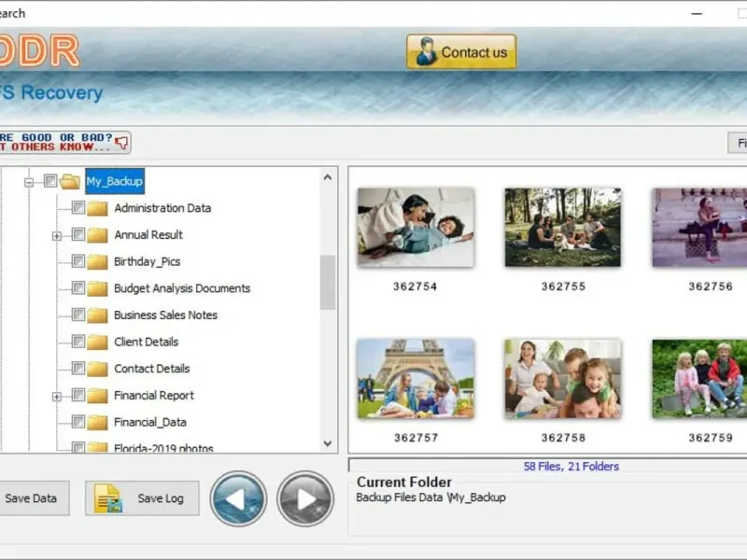Image resolution: width=747 pixels, height=560 pixels.
Task: Check the Annual Result checkbox
Action: pyautogui.click(x=78, y=234)
